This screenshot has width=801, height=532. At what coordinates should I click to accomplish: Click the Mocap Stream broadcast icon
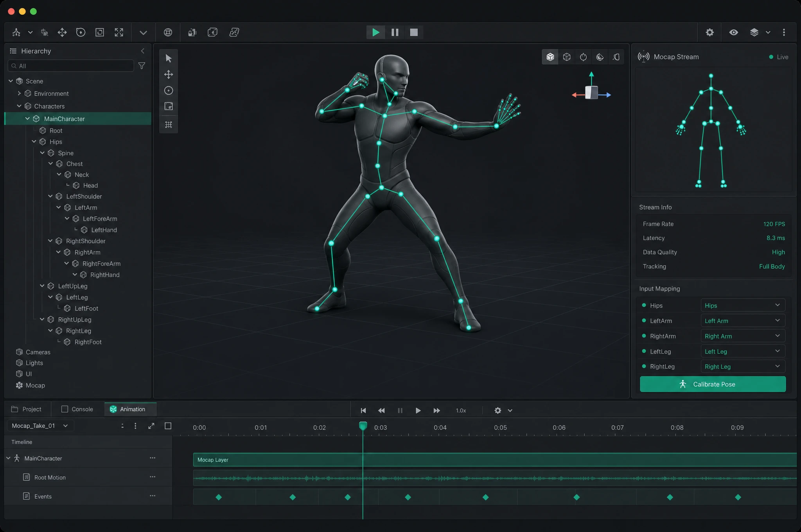coord(643,57)
